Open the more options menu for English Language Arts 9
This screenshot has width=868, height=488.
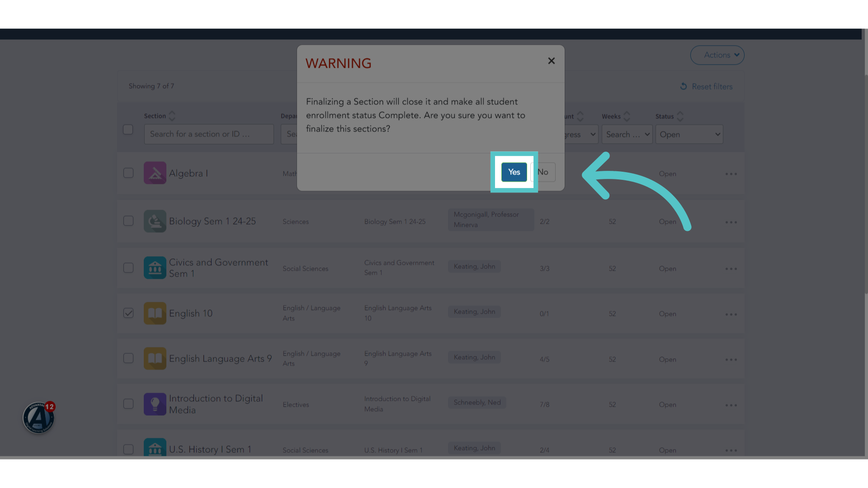(x=731, y=360)
